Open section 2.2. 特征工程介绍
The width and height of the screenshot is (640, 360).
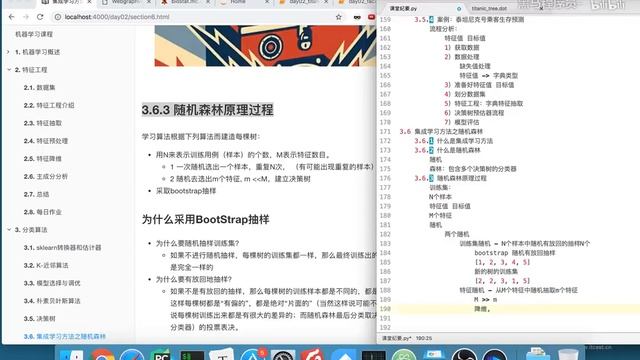pos(49,105)
